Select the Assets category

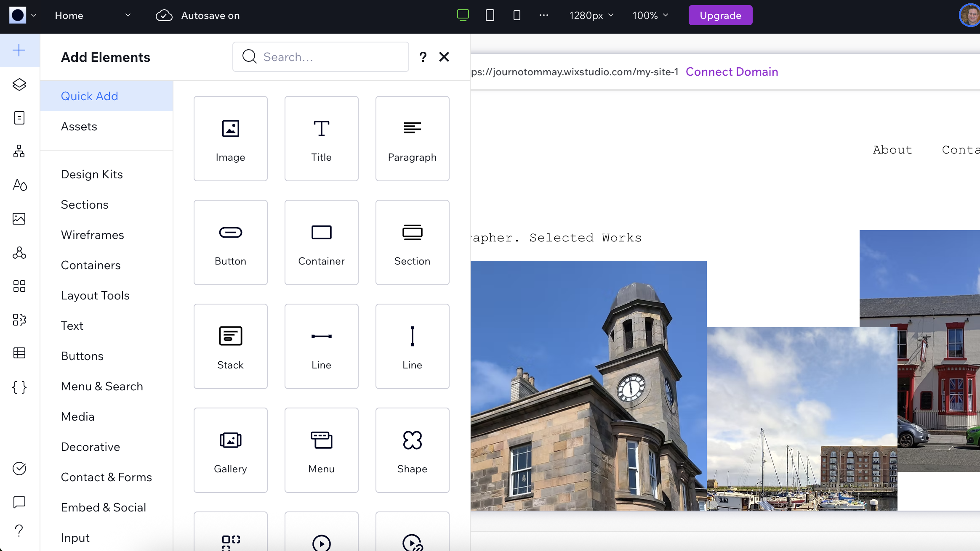[x=107, y=126]
